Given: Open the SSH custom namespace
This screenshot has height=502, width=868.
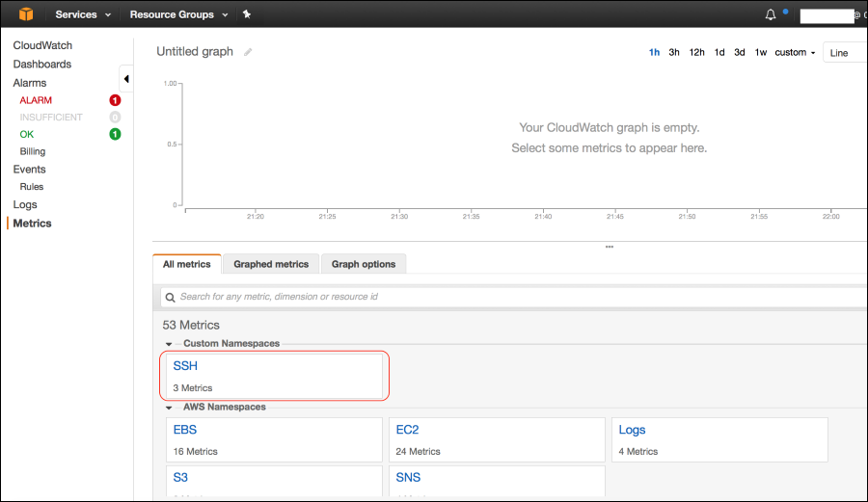Looking at the screenshot, I should (274, 376).
